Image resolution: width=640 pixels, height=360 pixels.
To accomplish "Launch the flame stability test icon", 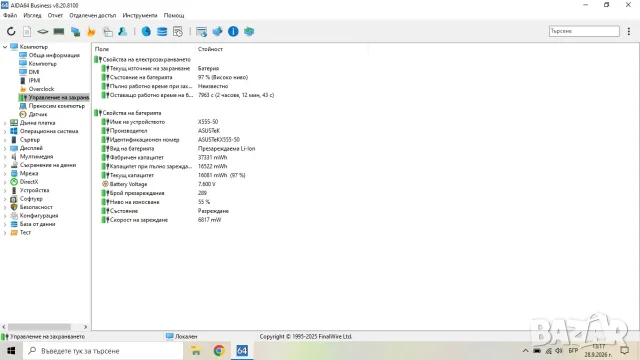I will [91, 31].
